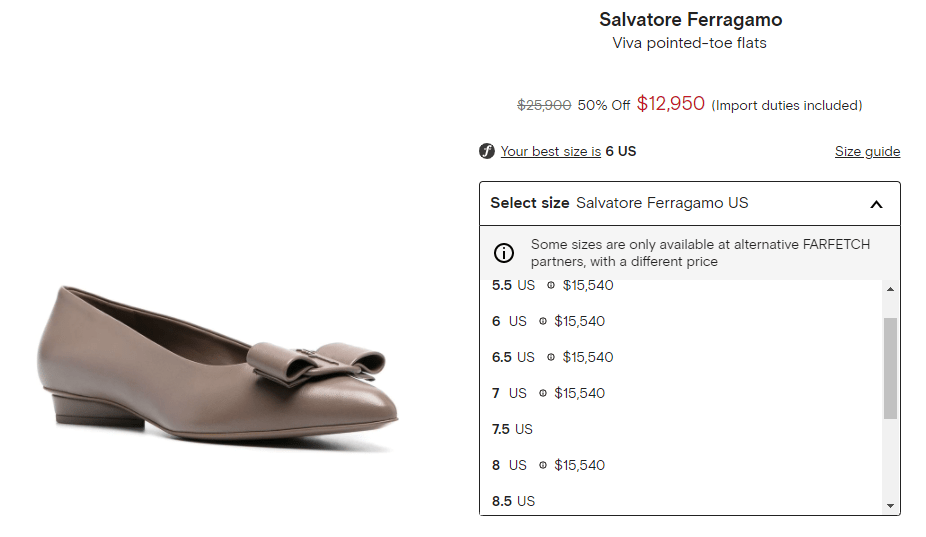The width and height of the screenshot is (926, 537).
Task: Click the size list scroll-down arrow
Action: (x=890, y=506)
